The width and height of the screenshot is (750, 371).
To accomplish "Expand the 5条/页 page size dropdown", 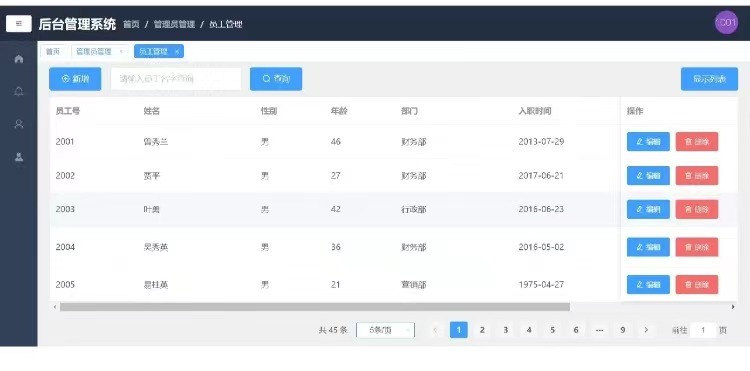I will click(386, 330).
